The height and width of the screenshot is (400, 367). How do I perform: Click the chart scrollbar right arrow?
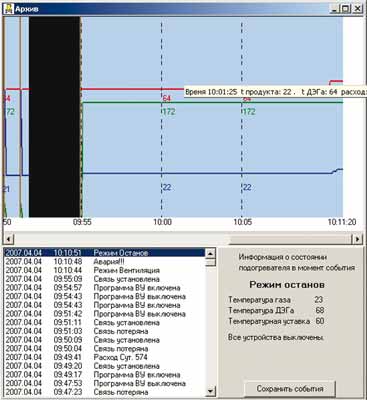pyautogui.click(x=357, y=239)
